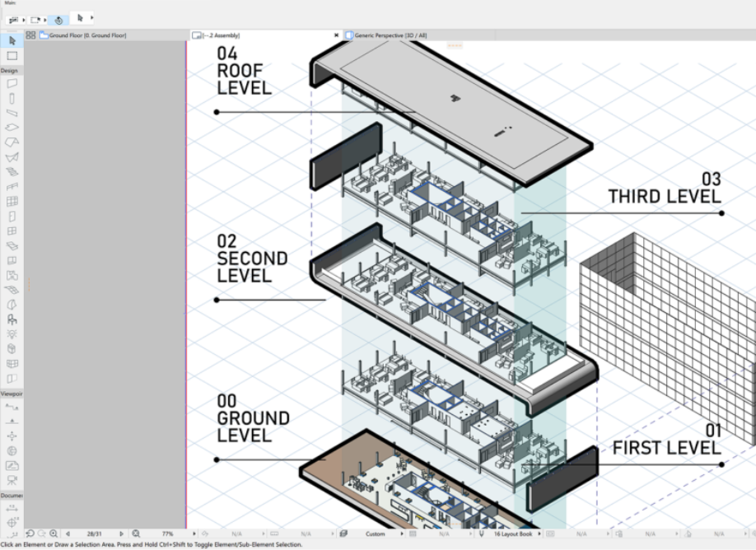Select the 00 GROUND LEVEL label
The height and width of the screenshot is (550, 756).
tap(253, 418)
